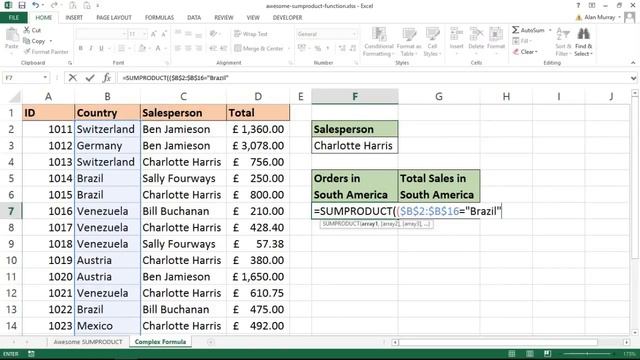Select cell B5 Brazil
This screenshot has height=360, width=640.
tap(107, 178)
